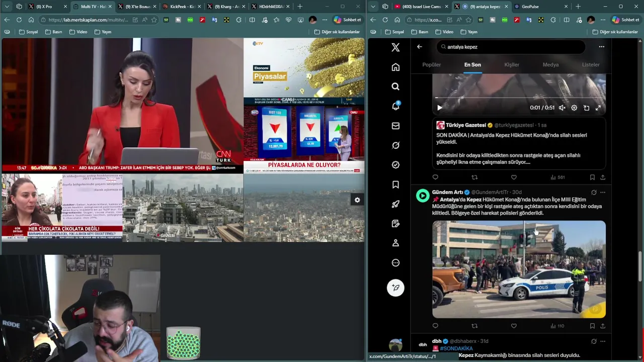Open the rocket icon in X sidebar
The height and width of the screenshot is (362, 644).
[395, 204]
